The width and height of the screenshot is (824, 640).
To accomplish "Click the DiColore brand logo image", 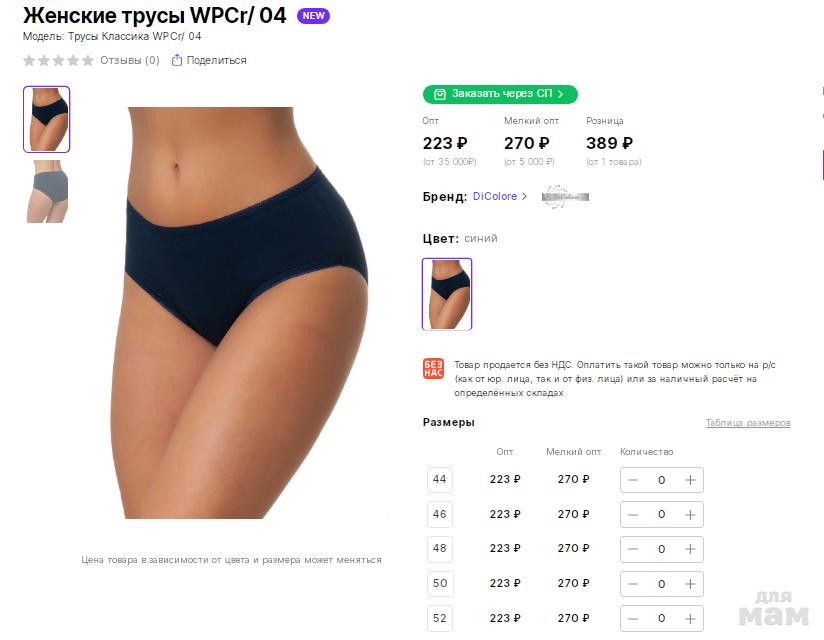I will pos(565,197).
